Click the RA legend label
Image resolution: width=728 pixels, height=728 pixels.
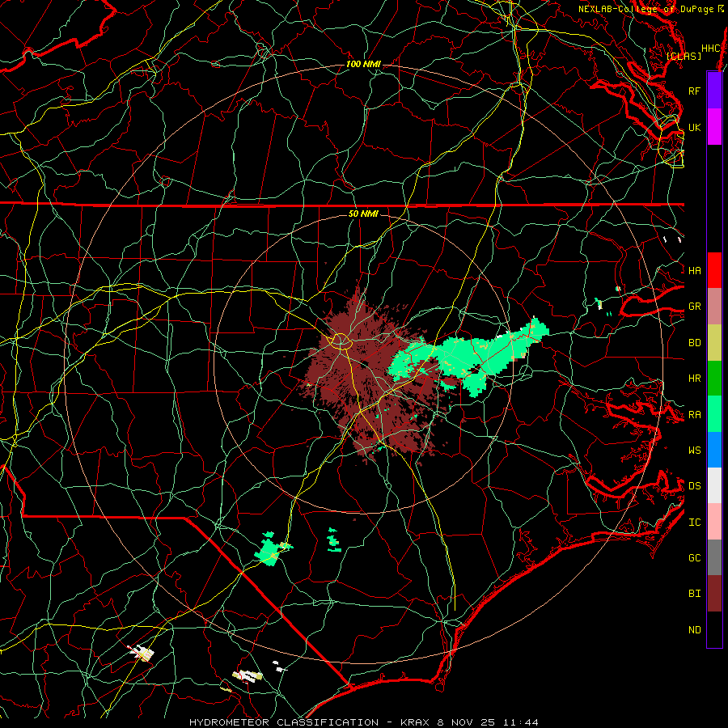click(694, 415)
